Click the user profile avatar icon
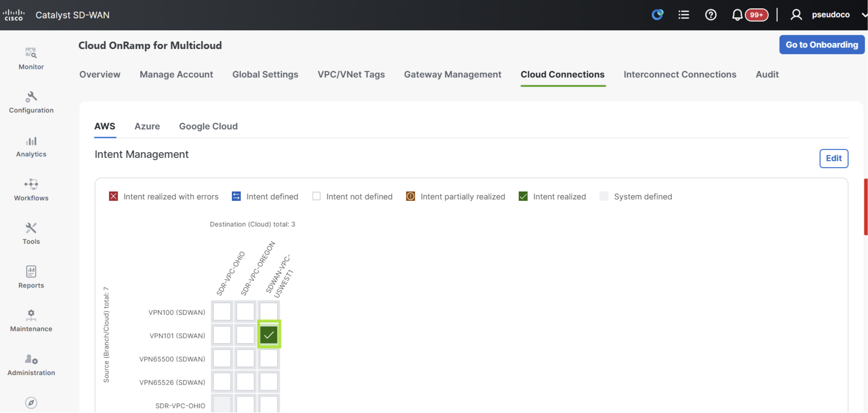The height and width of the screenshot is (413, 868). point(796,15)
